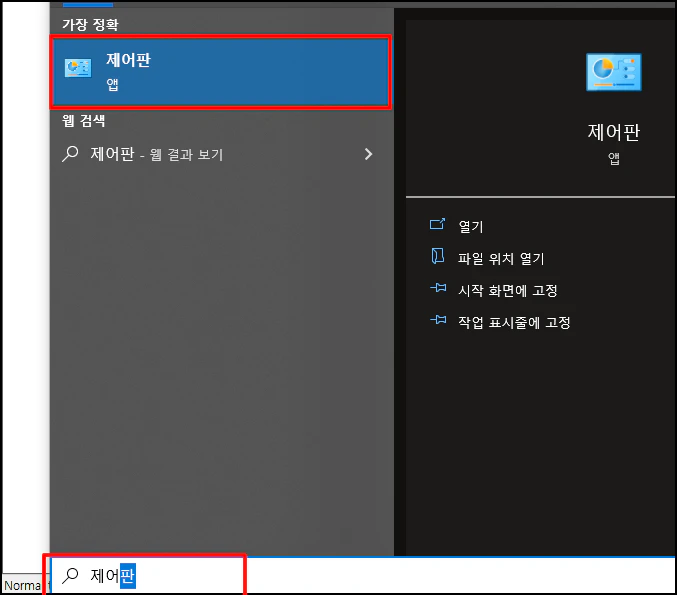Click the 파일 위치 열기 file icon

pos(438,256)
